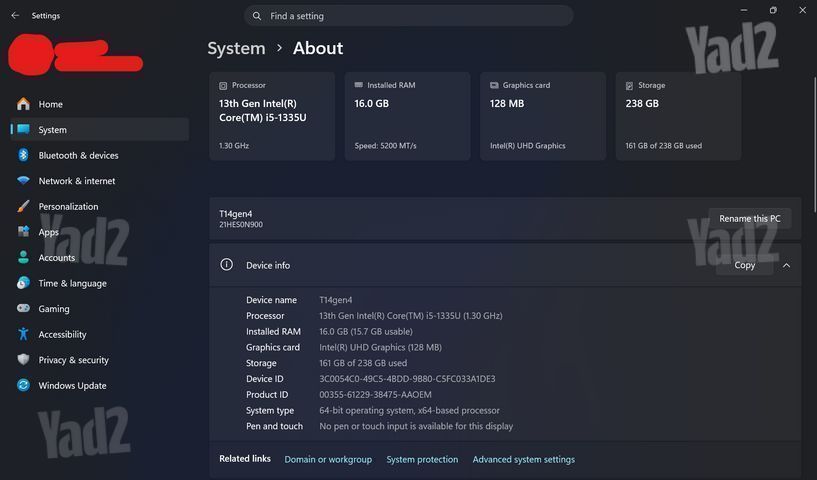The image size is (817, 480).
Task: Click the Network wifi icon
Action: (23, 180)
